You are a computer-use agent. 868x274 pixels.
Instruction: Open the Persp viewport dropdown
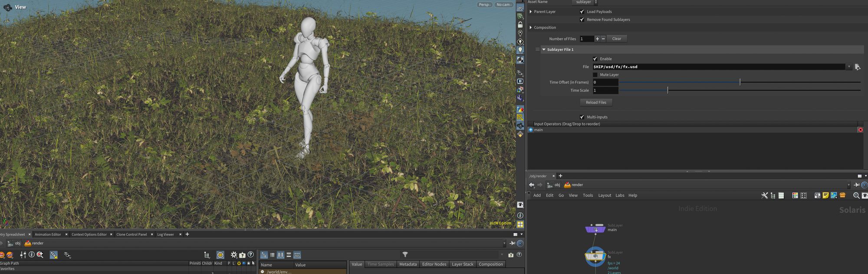(x=484, y=5)
